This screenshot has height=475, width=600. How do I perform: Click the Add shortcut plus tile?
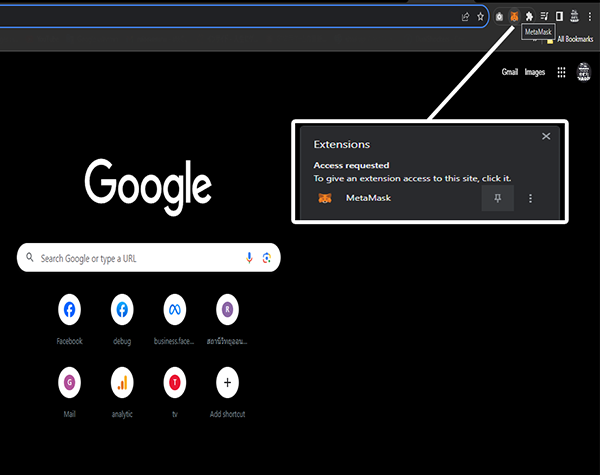227,381
